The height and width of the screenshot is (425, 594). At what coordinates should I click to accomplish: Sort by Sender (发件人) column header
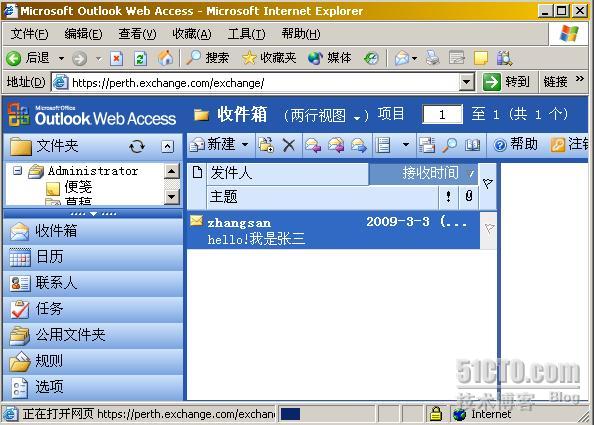[287, 173]
